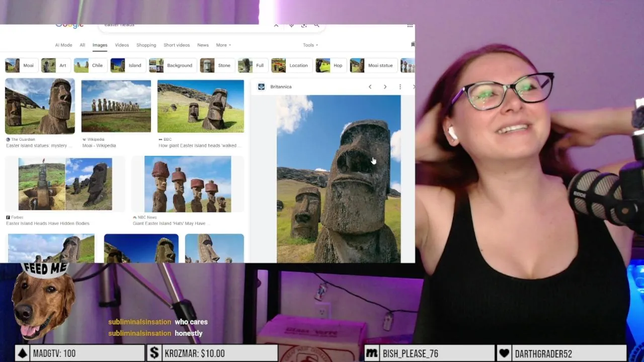Open the NBC News hats image

pos(188,184)
